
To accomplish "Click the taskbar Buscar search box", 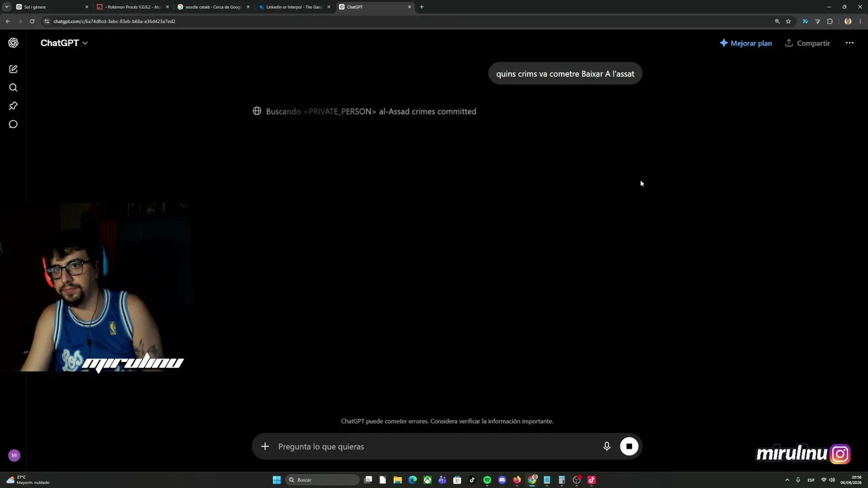I will 323,480.
